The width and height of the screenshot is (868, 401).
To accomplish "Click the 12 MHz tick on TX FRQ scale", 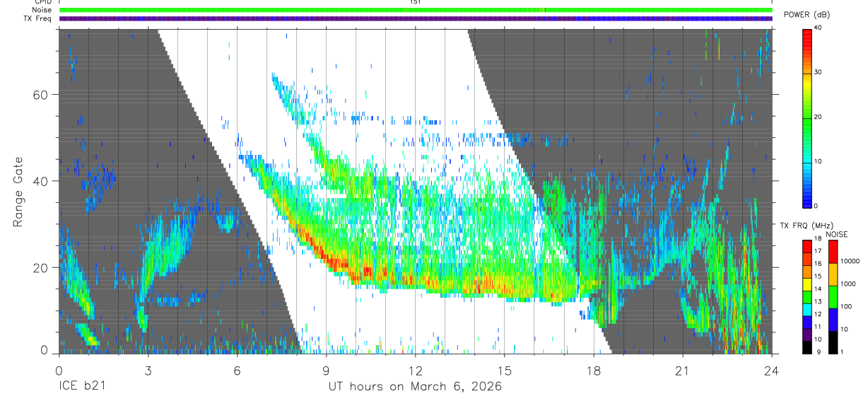I will click(819, 314).
